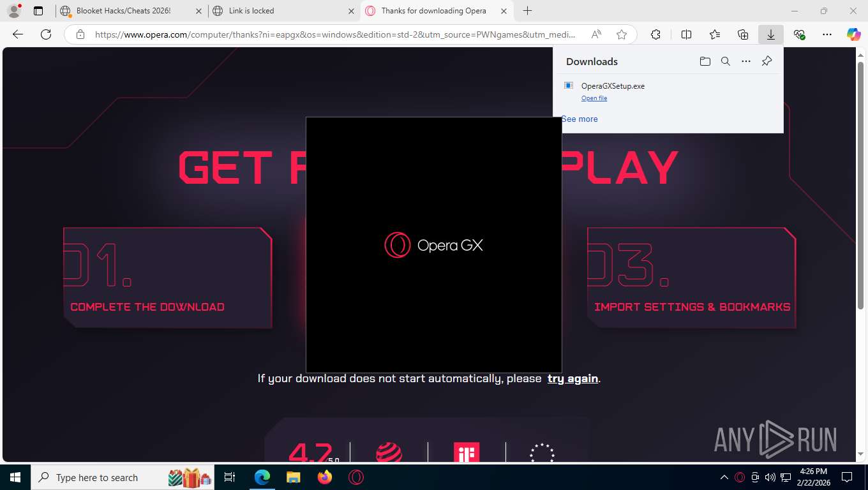Close the Blooket Hacks/Cheats tab
This screenshot has width=868, height=490.
point(199,11)
